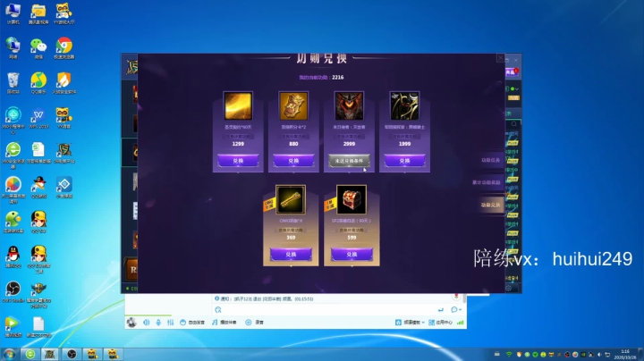Click the chat font style icon
This screenshot has width=644, height=361.
tap(218, 310)
